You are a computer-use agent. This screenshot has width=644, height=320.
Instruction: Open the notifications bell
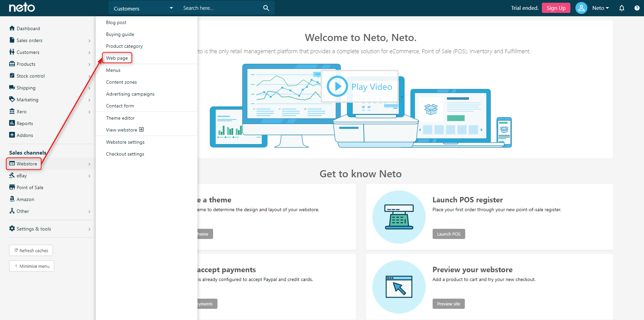click(622, 8)
